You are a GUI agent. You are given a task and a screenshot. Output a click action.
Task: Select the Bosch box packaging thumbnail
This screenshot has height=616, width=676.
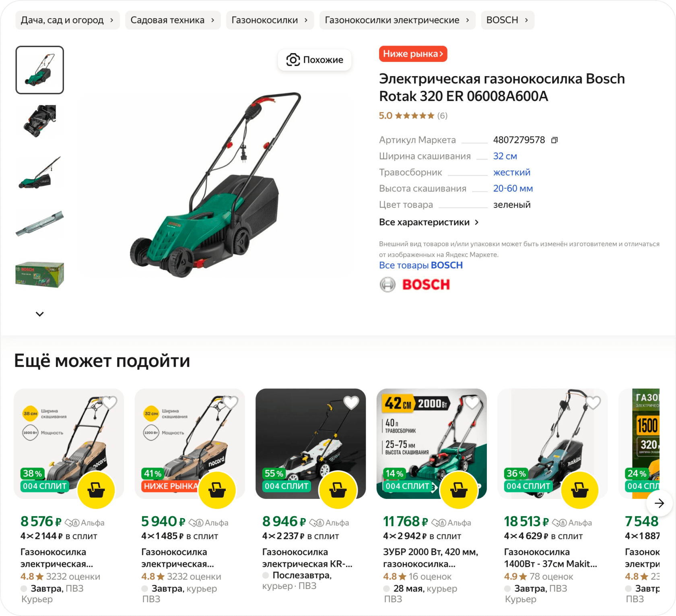pyautogui.click(x=39, y=275)
